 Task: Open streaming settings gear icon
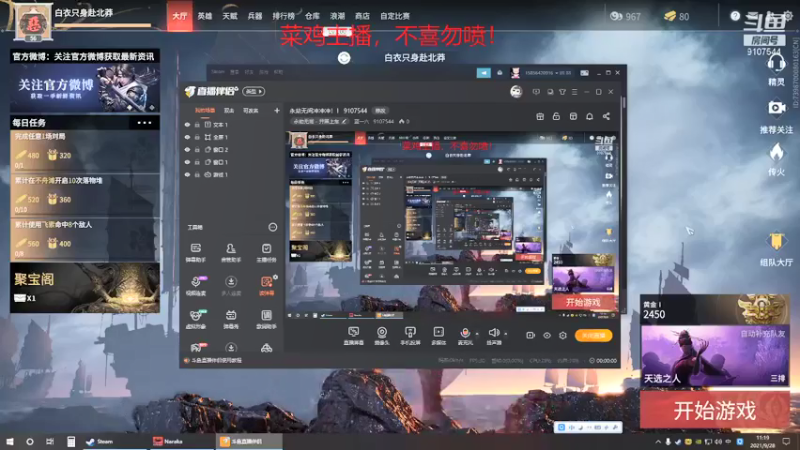[563, 335]
